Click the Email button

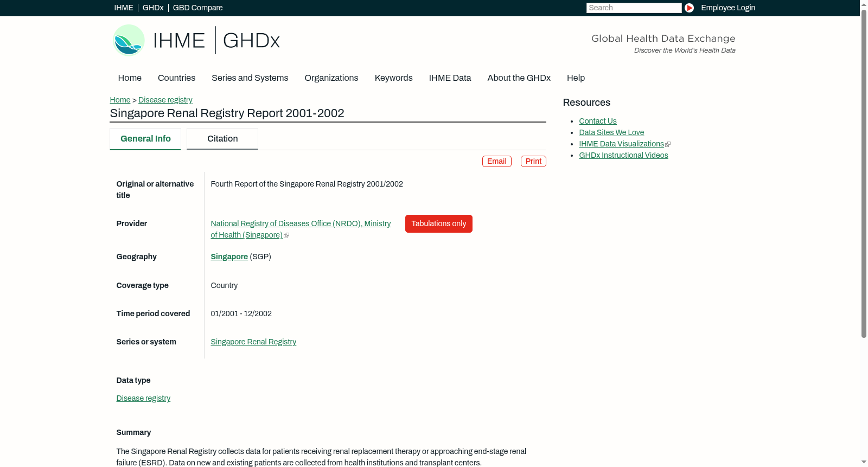click(x=496, y=161)
